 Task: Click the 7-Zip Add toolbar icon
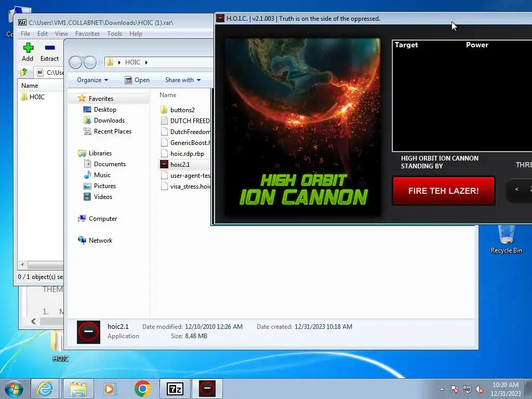pyautogui.click(x=28, y=52)
